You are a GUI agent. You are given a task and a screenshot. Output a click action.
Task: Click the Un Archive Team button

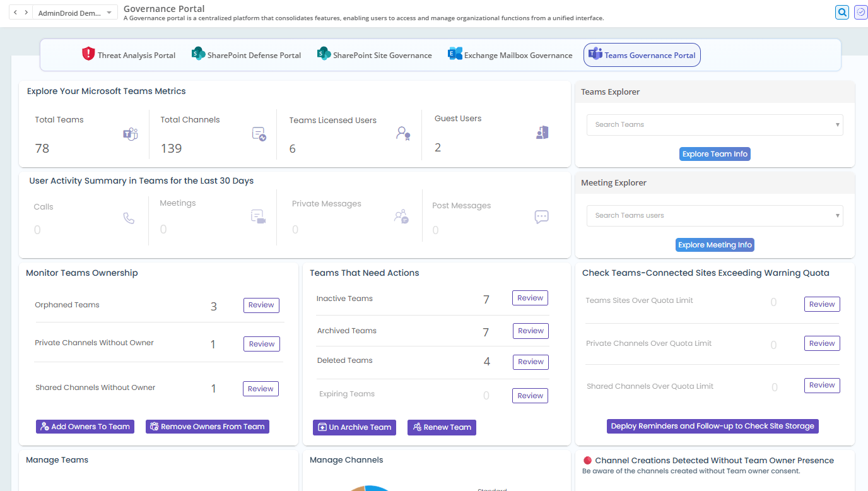[355, 427]
